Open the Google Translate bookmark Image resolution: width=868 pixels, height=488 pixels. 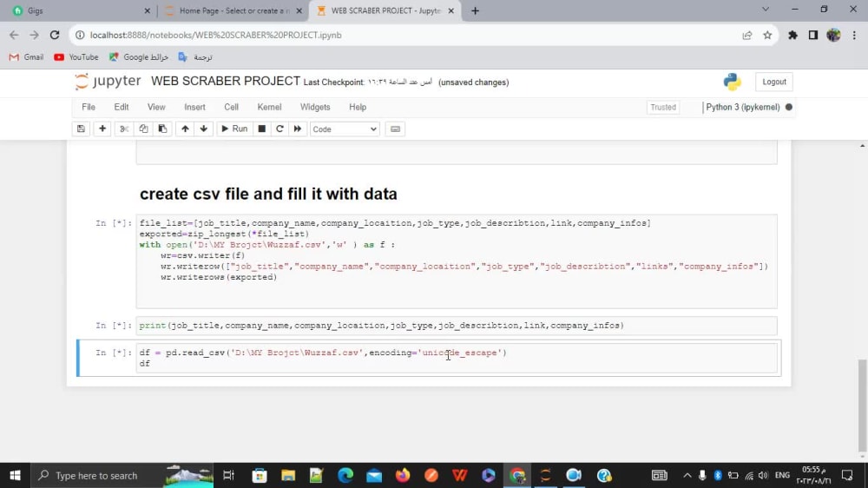[195, 57]
